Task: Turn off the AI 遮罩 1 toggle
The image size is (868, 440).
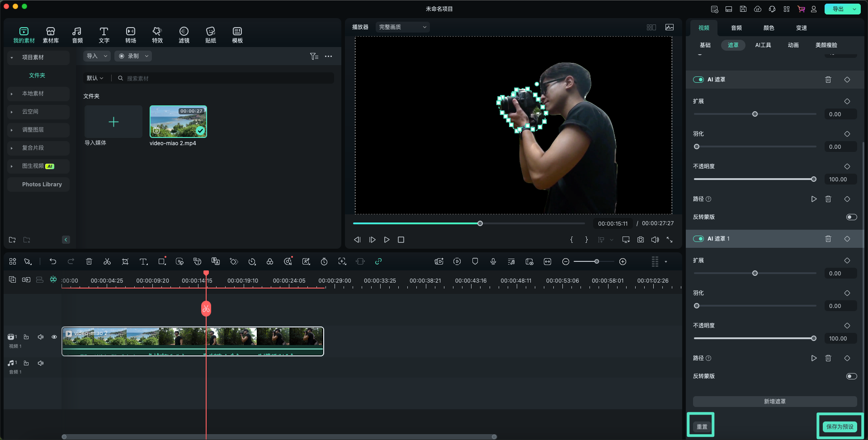Action: click(x=698, y=239)
